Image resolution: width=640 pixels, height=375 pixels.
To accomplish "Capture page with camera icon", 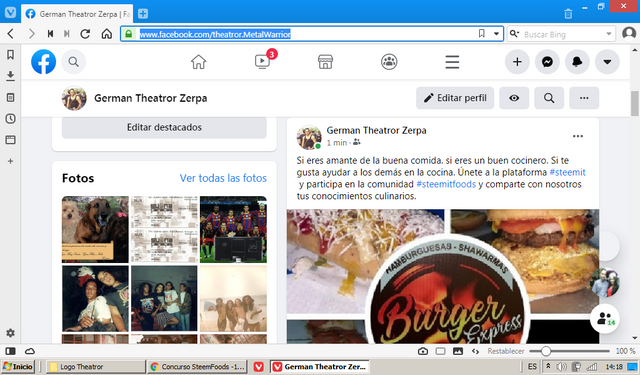I will coord(423,351).
